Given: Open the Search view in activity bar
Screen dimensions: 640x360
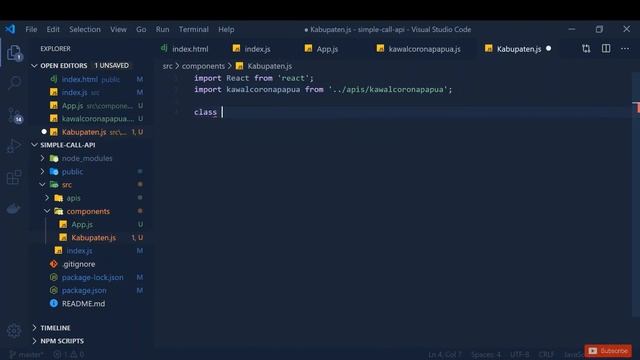Looking at the screenshot, I should (x=14, y=83).
